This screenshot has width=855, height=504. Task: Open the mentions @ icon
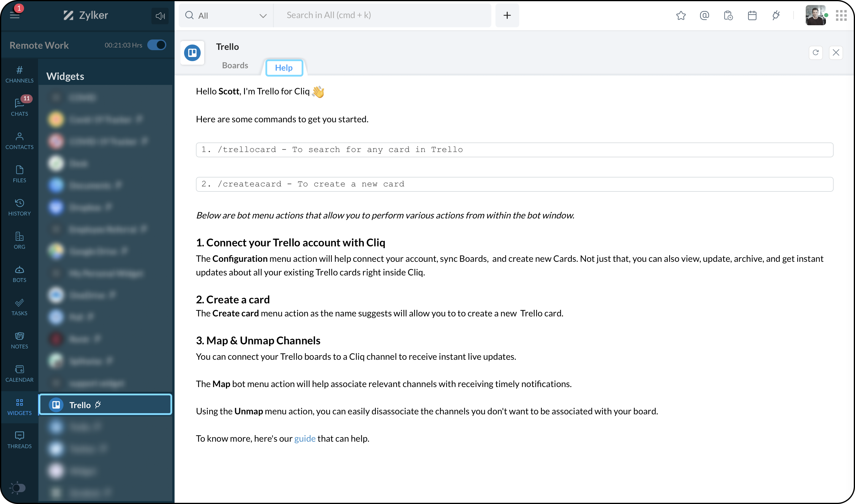pyautogui.click(x=704, y=15)
